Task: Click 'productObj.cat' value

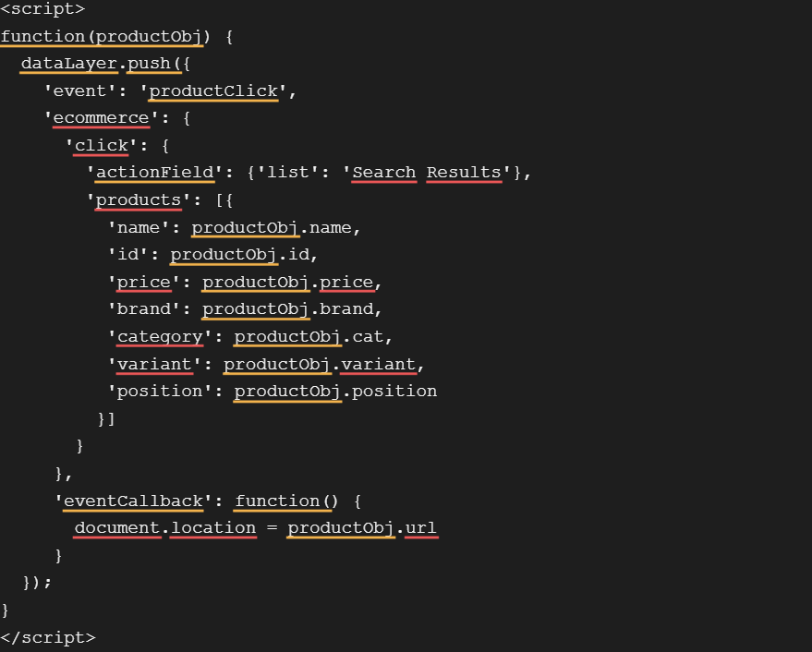Action: 309,337
